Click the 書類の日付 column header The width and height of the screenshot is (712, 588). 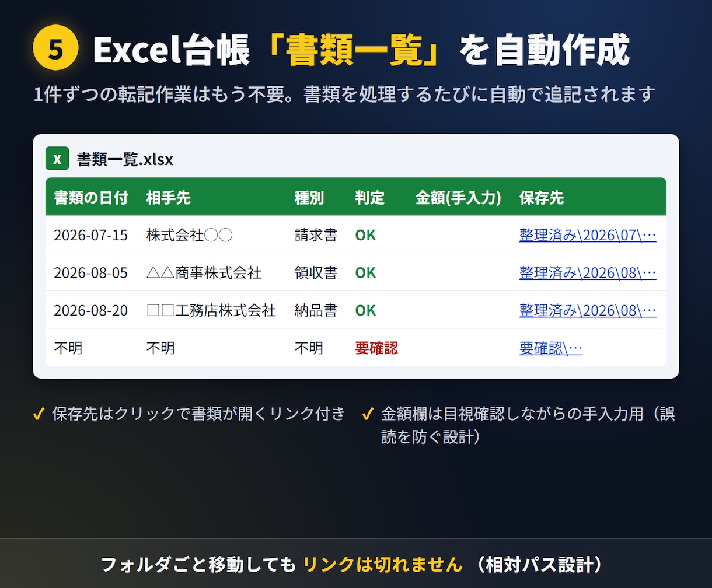click(x=90, y=198)
